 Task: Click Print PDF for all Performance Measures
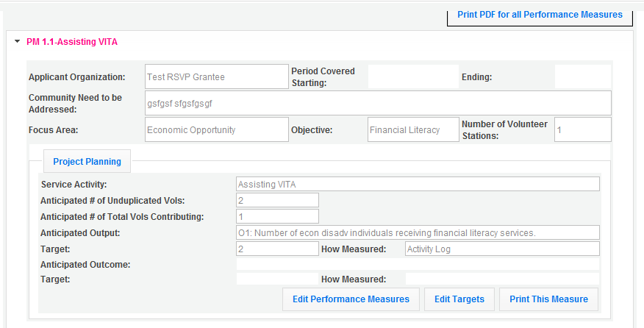[540, 15]
